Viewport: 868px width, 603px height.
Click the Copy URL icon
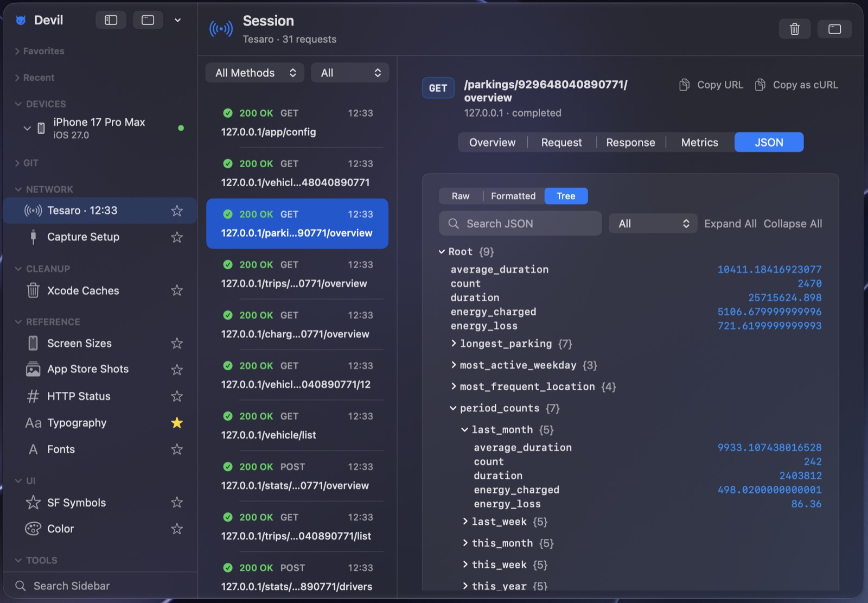point(684,85)
